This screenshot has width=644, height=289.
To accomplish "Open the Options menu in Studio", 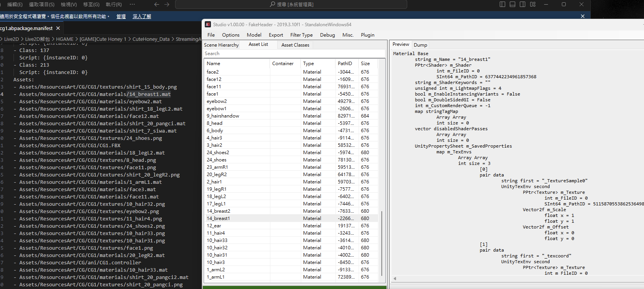I will (x=231, y=35).
